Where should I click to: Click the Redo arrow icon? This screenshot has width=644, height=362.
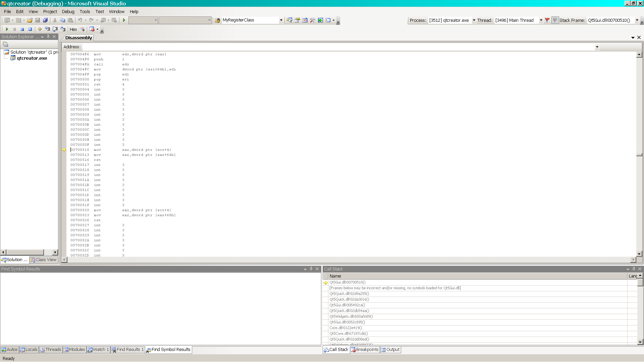tap(91, 20)
